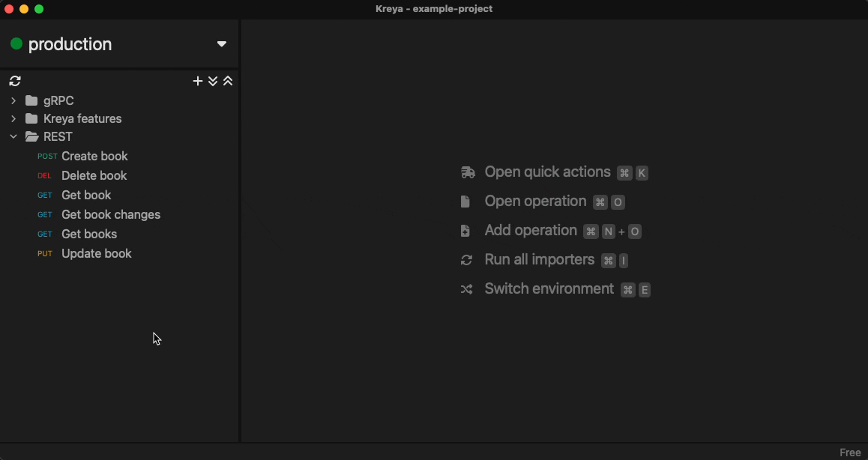The image size is (868, 460).
Task: Click Open quick actions shortcut
Action: (x=547, y=172)
